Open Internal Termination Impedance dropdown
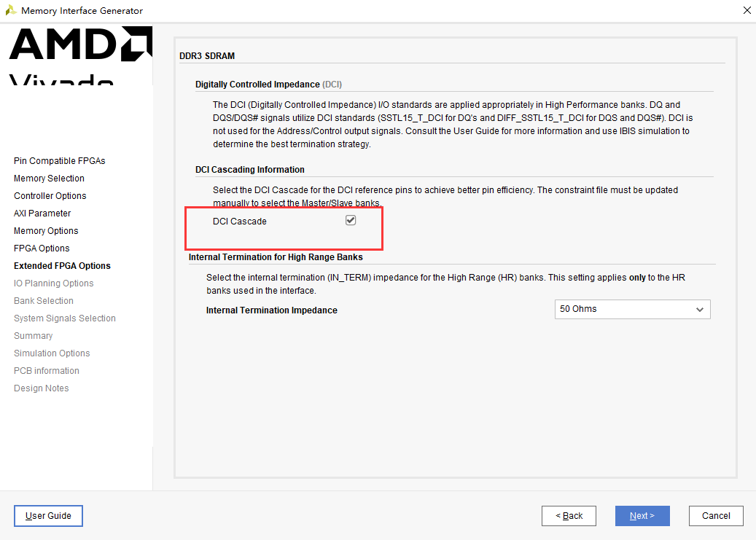The image size is (756, 540). coord(632,309)
